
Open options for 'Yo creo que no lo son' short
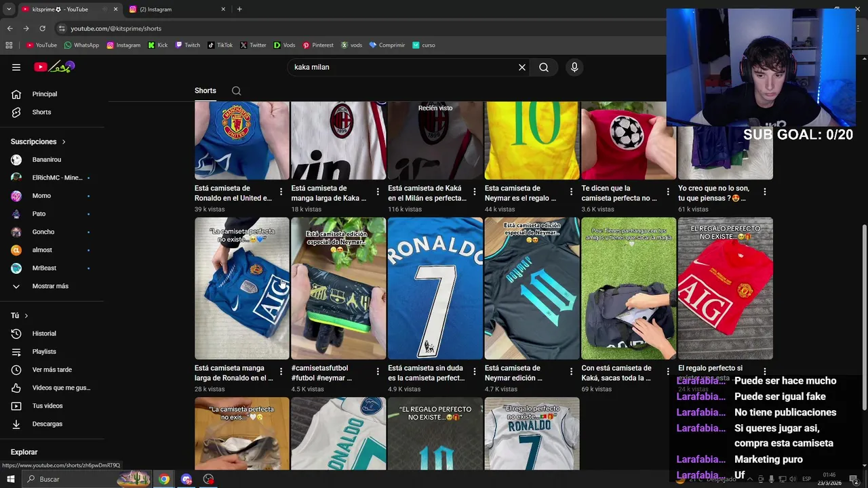point(764,192)
